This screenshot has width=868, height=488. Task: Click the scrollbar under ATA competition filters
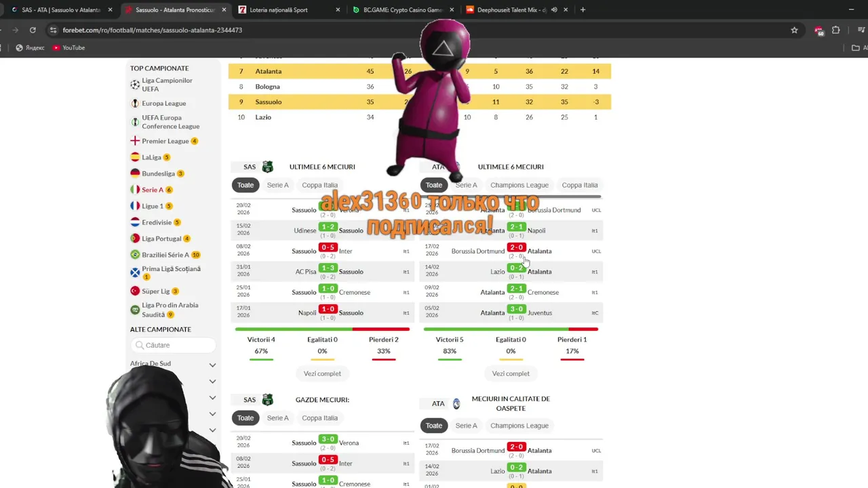pos(511,197)
